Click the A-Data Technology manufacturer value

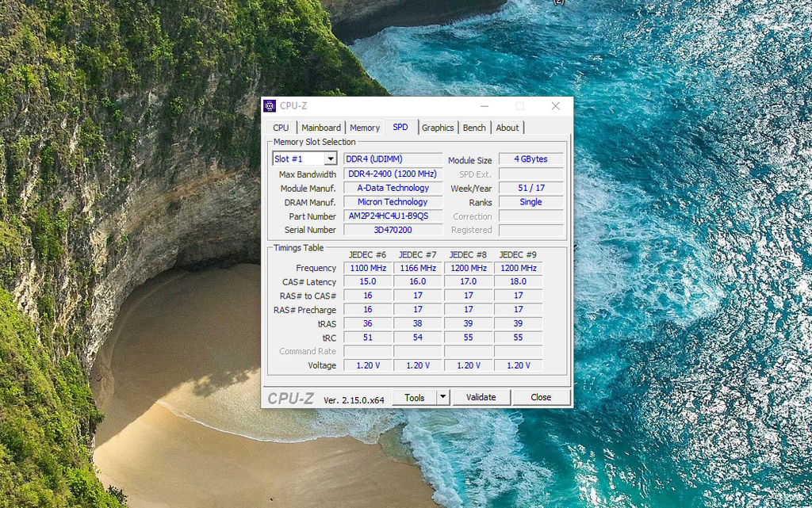(x=393, y=188)
